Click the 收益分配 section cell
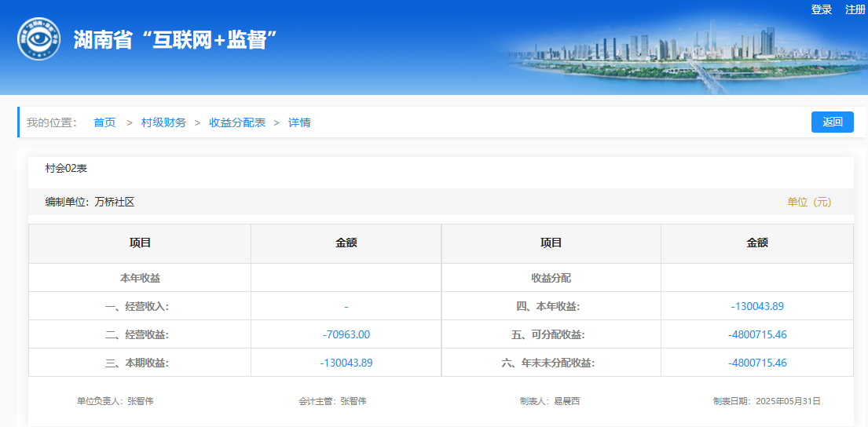Viewport: 868px width, 427px height. [551, 278]
